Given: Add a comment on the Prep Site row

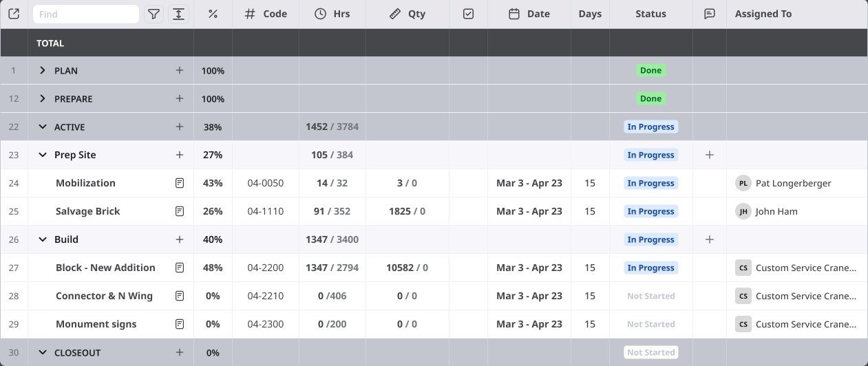Looking at the screenshot, I should tap(710, 155).
